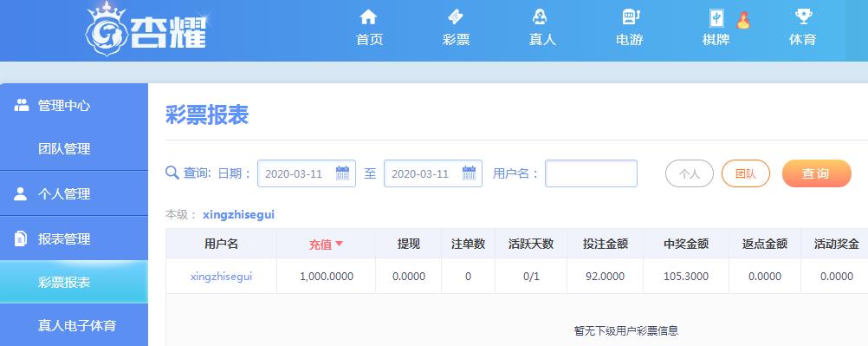Open the 棋牌 mahjong tile icon
Viewport: 868px width, 346px height.
pyautogui.click(x=717, y=18)
